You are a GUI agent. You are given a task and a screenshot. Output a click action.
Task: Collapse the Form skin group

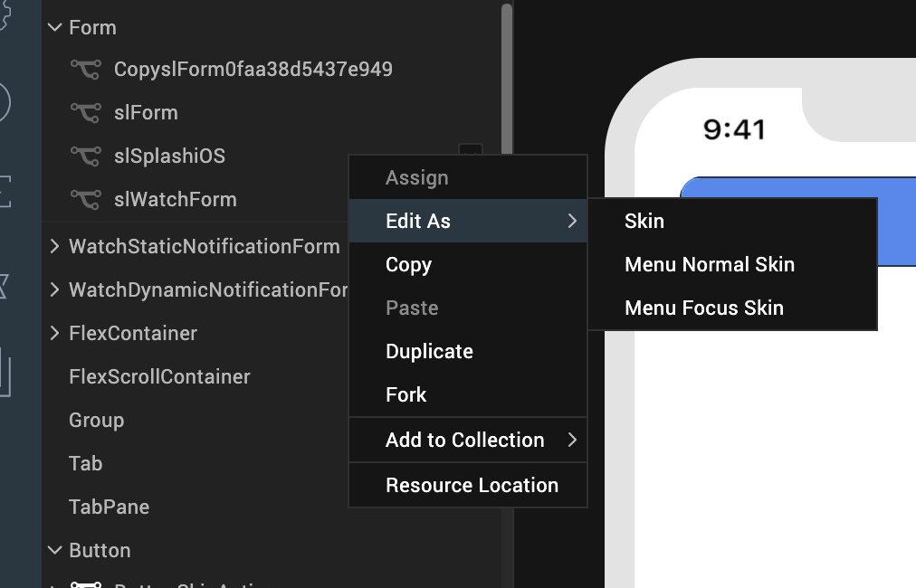[54, 28]
